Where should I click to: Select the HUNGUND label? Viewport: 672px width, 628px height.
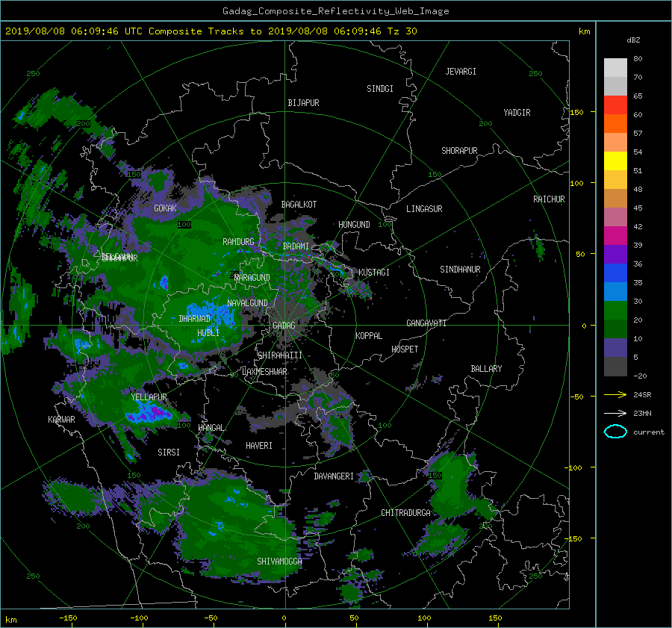point(354,225)
